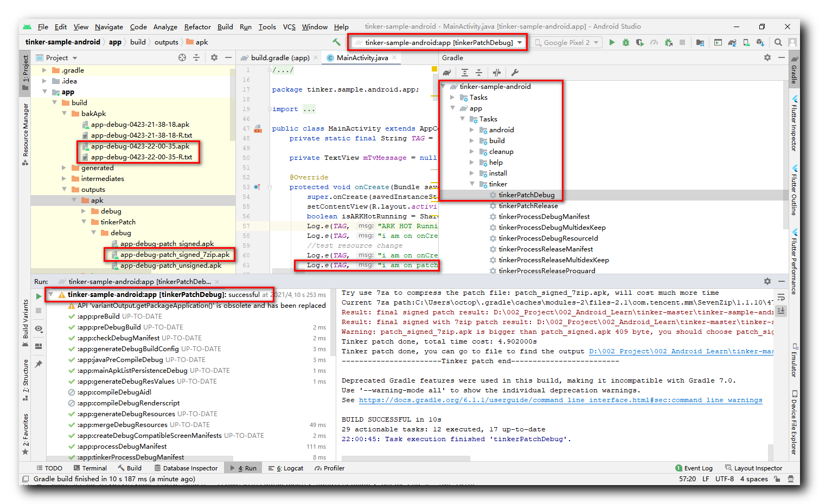Expand the tinker tasks node
The height and width of the screenshot is (504, 819).
click(472, 184)
